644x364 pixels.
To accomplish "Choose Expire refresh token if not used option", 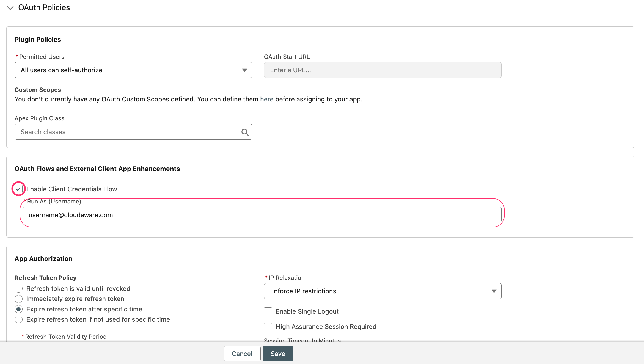I will tap(18, 319).
